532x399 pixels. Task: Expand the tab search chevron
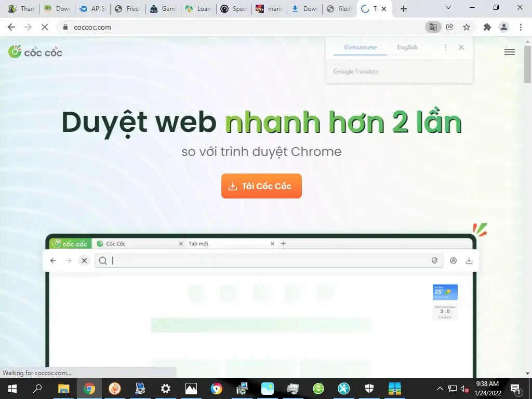tap(448, 7)
